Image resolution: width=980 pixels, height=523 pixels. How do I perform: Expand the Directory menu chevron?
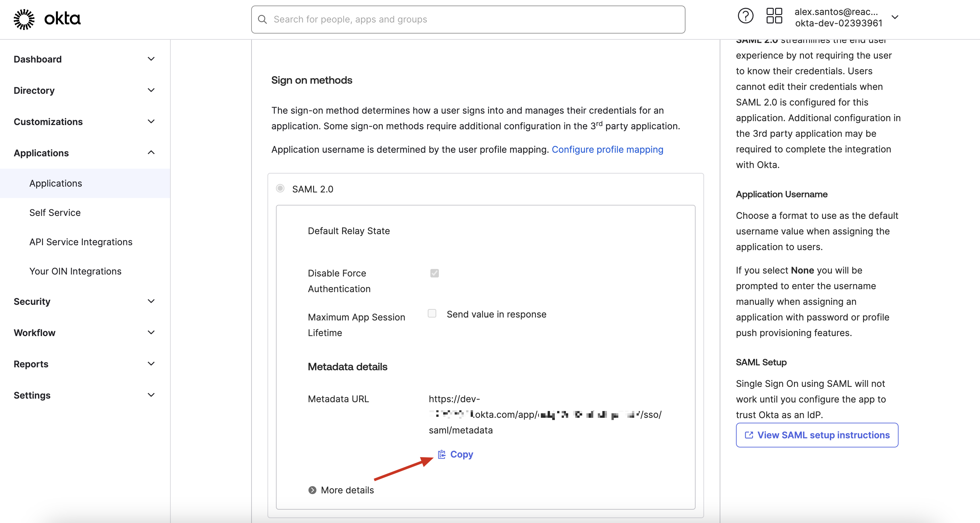[151, 90]
